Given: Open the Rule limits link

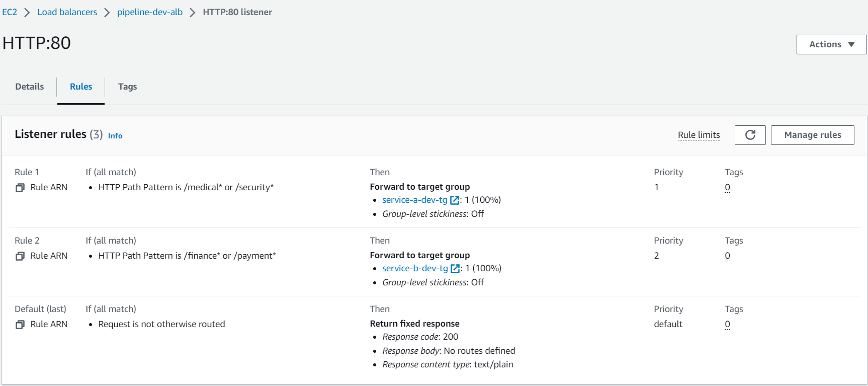Looking at the screenshot, I should (x=699, y=135).
